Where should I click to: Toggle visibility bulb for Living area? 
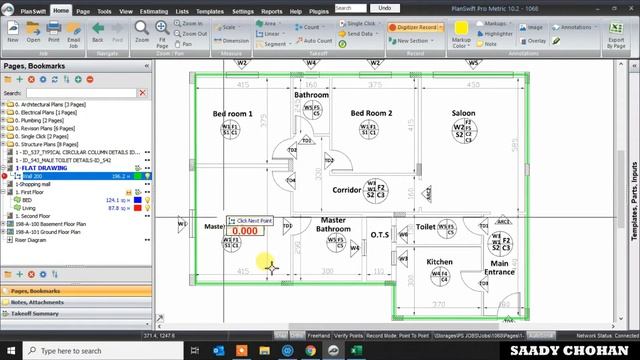pos(147,208)
